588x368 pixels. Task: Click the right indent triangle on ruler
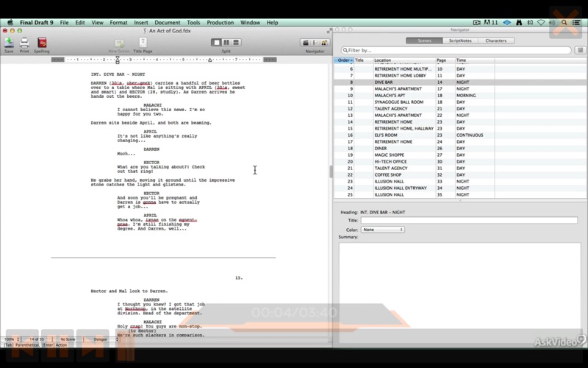coord(210,60)
